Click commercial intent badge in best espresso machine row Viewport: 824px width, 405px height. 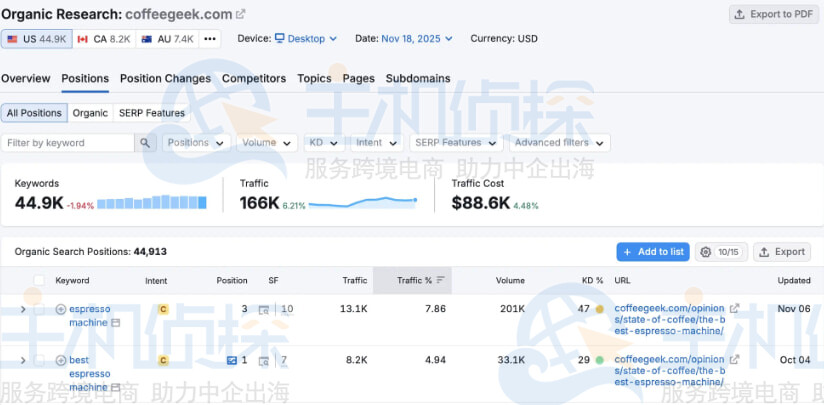[x=163, y=360]
